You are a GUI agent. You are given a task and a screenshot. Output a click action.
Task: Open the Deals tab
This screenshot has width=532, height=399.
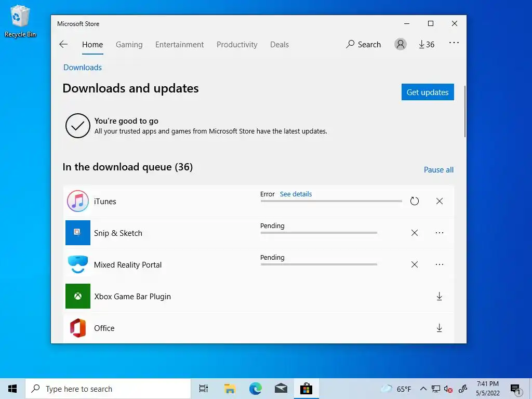279,45
